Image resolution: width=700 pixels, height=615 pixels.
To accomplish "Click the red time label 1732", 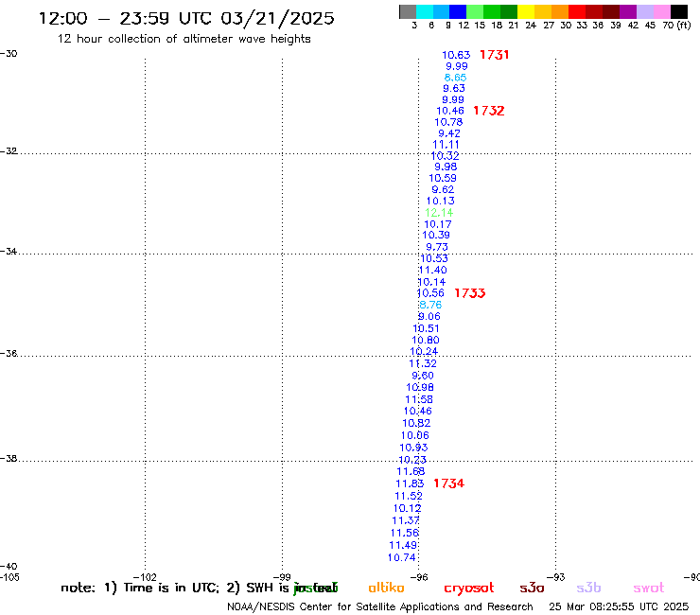I will [489, 111].
